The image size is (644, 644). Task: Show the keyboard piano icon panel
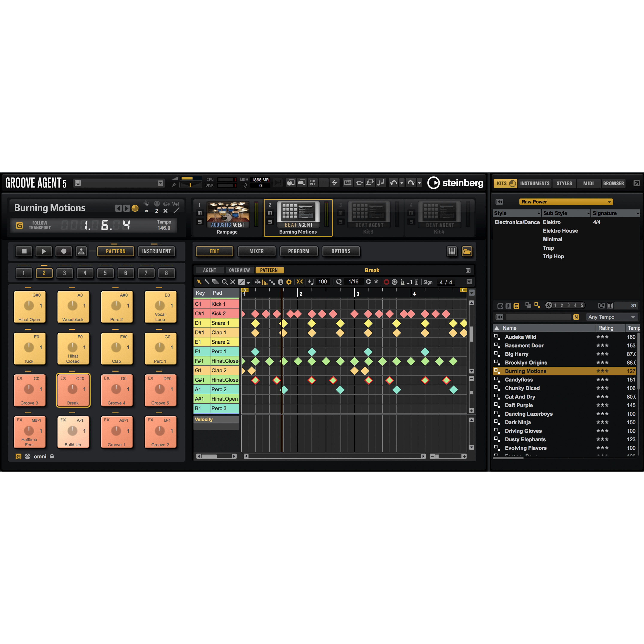tap(452, 251)
